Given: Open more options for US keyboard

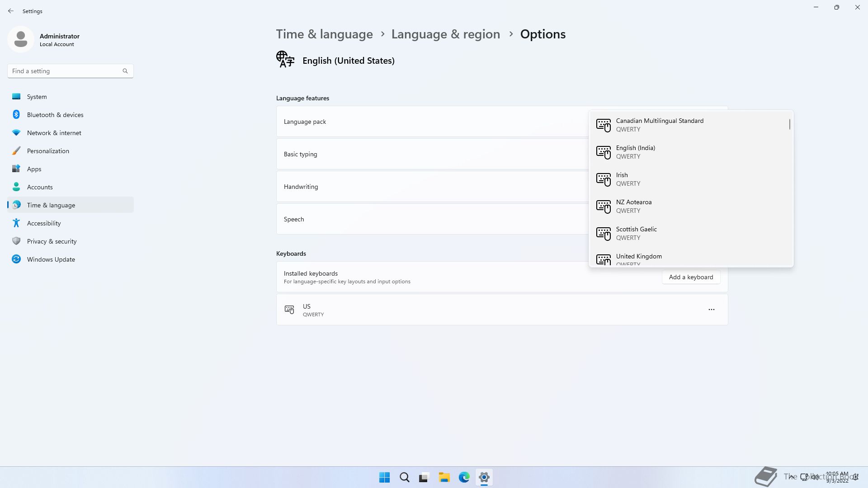Looking at the screenshot, I should click(711, 310).
